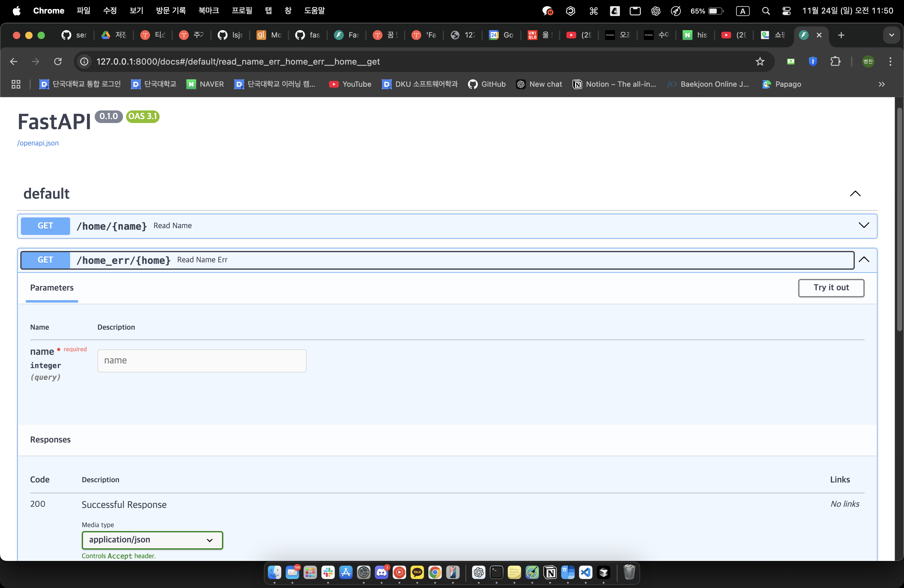Open the /openapi.json link

coord(38,143)
